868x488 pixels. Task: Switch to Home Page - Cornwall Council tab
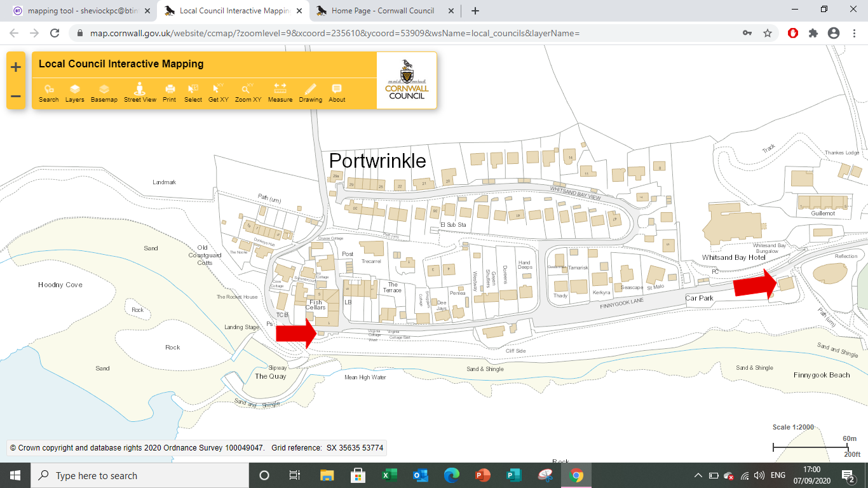click(383, 11)
